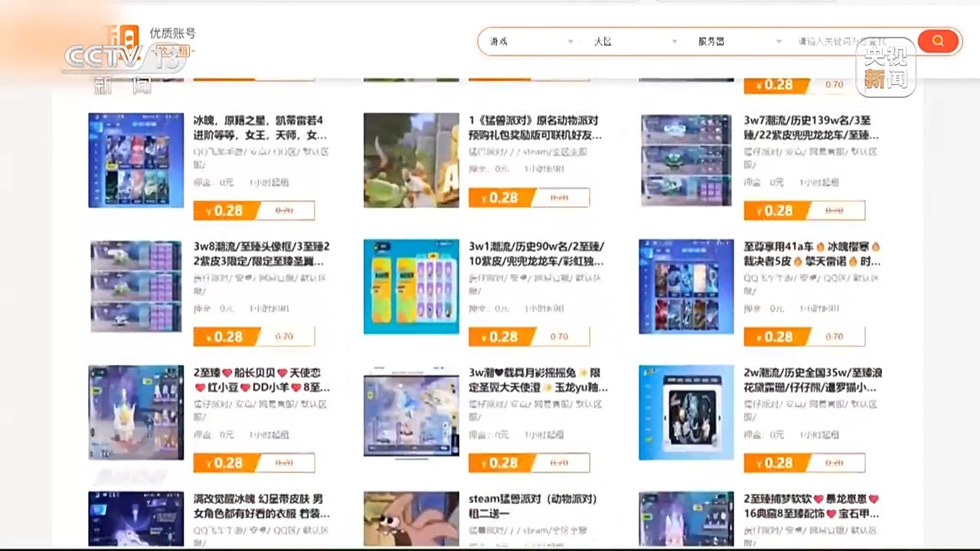Click the 3w潮载具月彩摇摇兔 listing title
The image size is (980, 551).
(x=534, y=380)
